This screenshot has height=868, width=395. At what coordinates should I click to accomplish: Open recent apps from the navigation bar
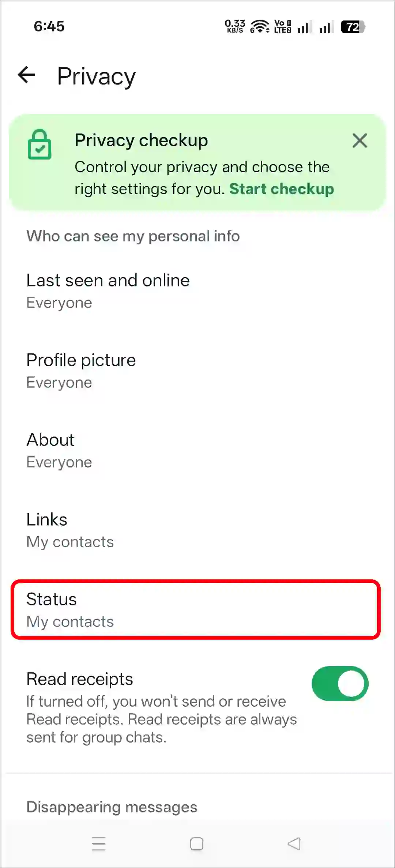point(99,844)
